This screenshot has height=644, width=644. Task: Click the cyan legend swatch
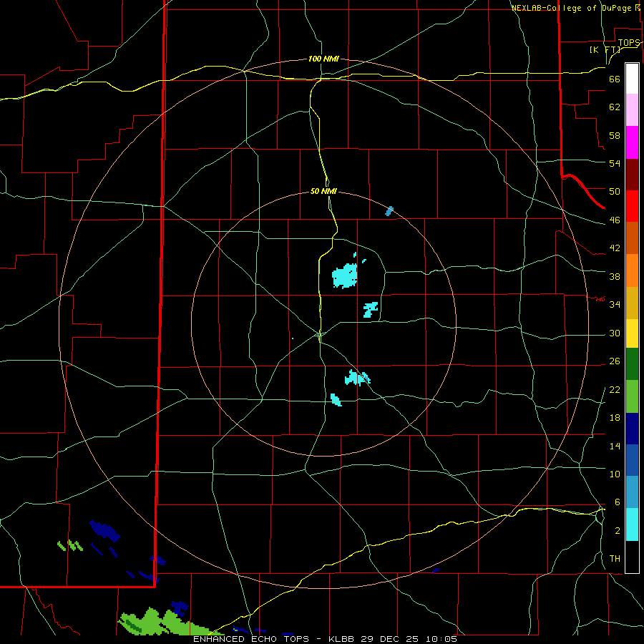coord(632,525)
